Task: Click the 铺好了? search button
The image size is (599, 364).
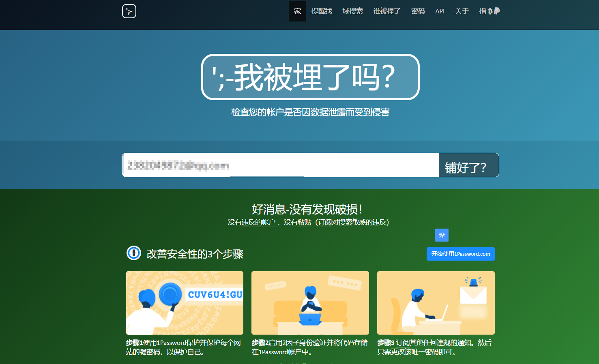Action: click(469, 165)
